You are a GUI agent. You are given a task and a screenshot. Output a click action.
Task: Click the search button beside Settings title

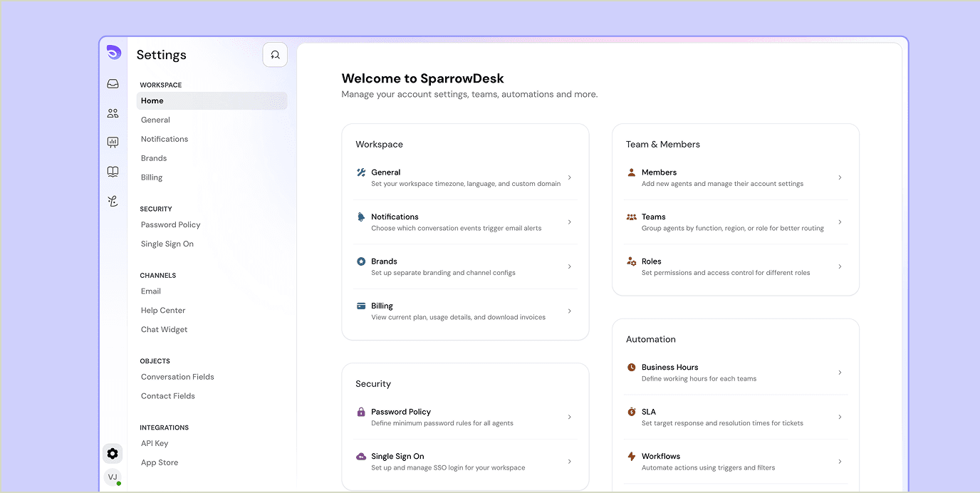coord(275,55)
